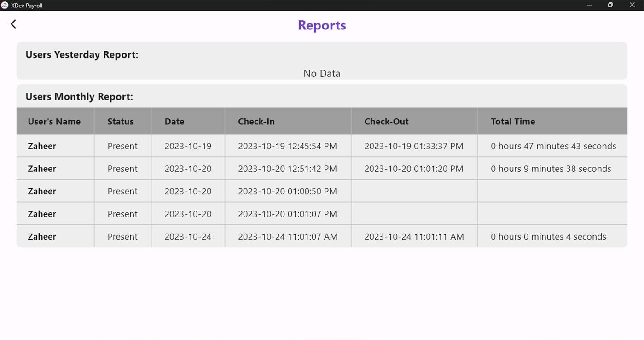Click the Users Yesterday Report header

click(81, 54)
